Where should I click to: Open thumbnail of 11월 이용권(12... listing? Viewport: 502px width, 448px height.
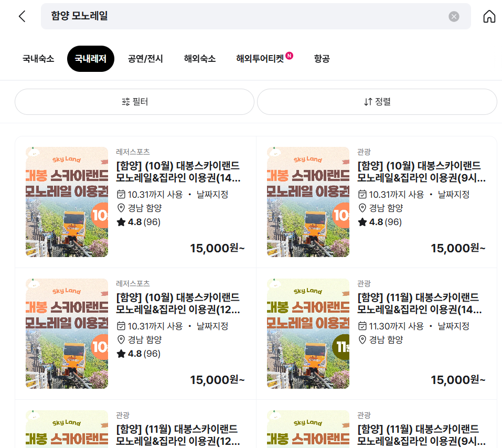[67, 429]
